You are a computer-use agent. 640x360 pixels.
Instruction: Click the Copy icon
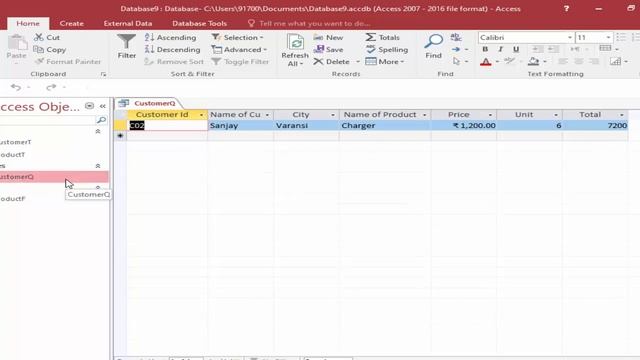[x=39, y=49]
